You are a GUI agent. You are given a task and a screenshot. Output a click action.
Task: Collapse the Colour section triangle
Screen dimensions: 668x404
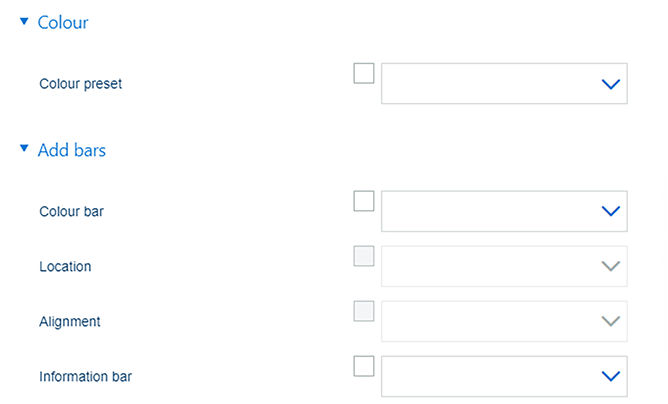(24, 22)
